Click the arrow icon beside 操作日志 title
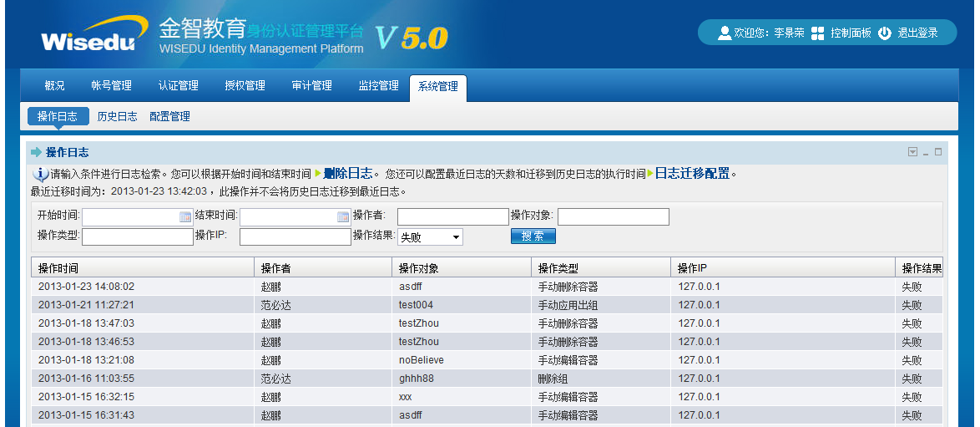980x427 pixels. tap(36, 152)
